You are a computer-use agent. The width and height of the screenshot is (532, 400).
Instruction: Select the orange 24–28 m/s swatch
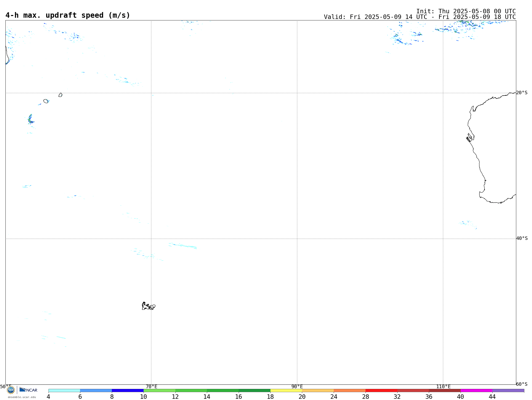[350, 391]
